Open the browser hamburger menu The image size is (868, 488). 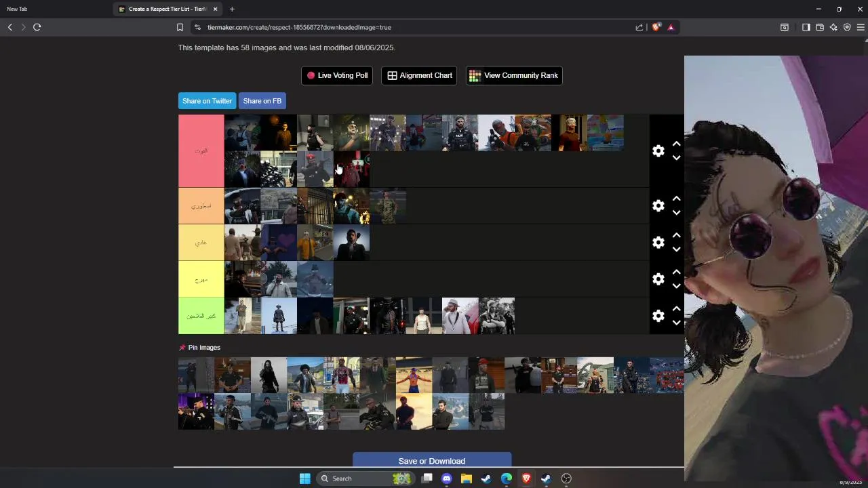861,27
